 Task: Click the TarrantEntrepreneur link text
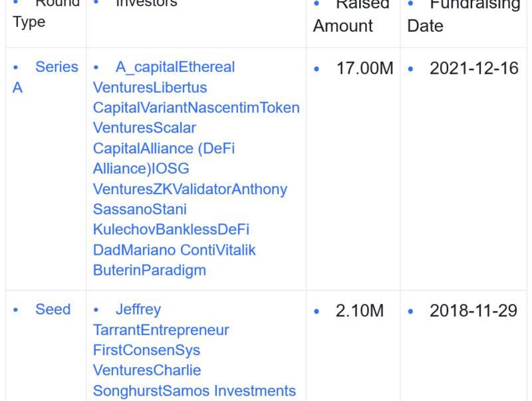point(161,330)
